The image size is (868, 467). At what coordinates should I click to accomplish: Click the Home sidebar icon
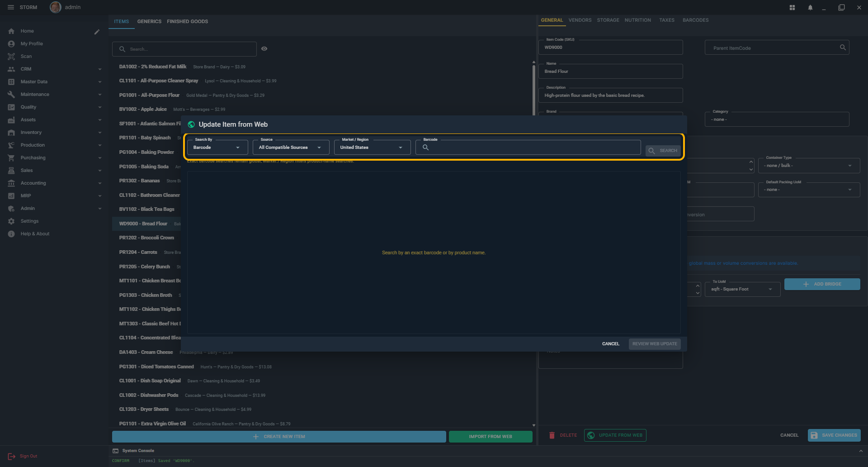pos(11,31)
